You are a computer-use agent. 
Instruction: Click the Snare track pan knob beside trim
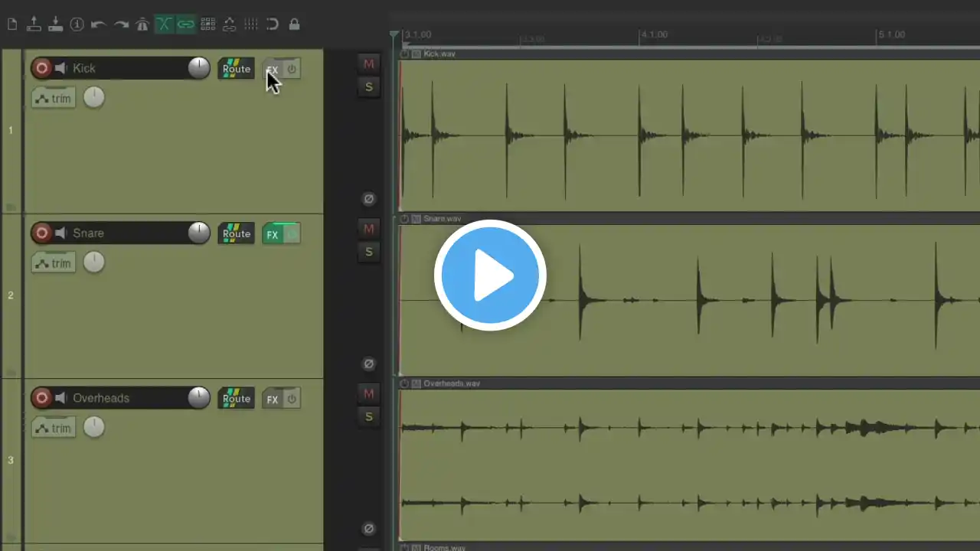click(x=93, y=262)
